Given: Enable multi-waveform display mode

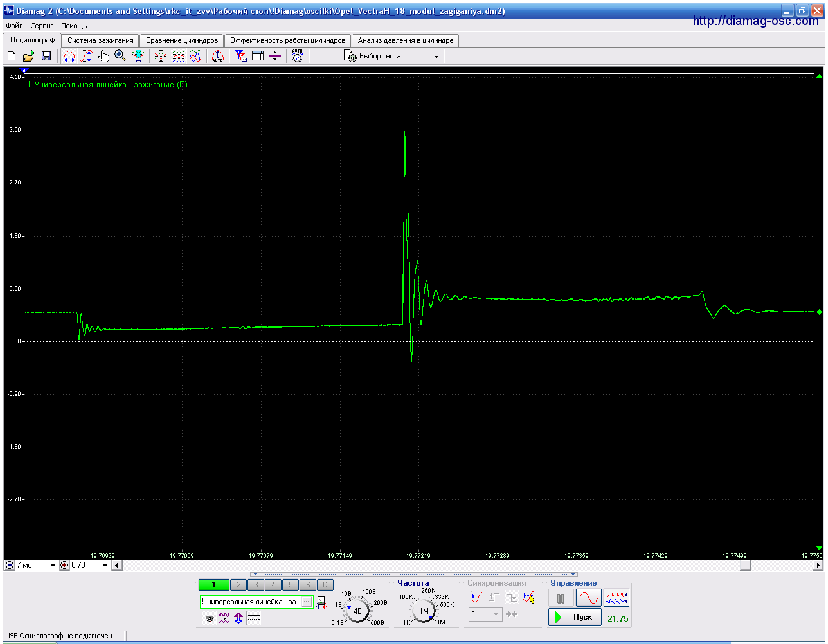Looking at the screenshot, I should [616, 598].
